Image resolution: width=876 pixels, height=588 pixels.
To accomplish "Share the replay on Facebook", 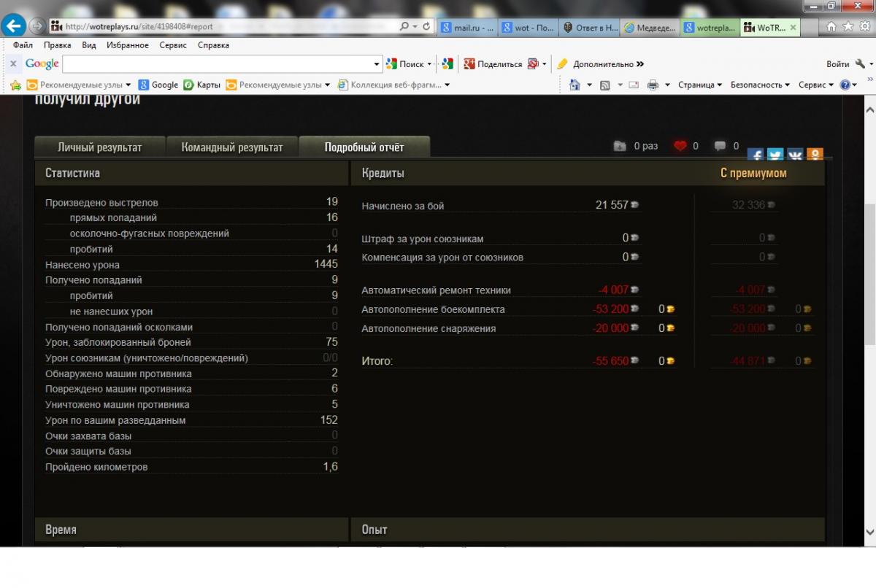I will (756, 155).
